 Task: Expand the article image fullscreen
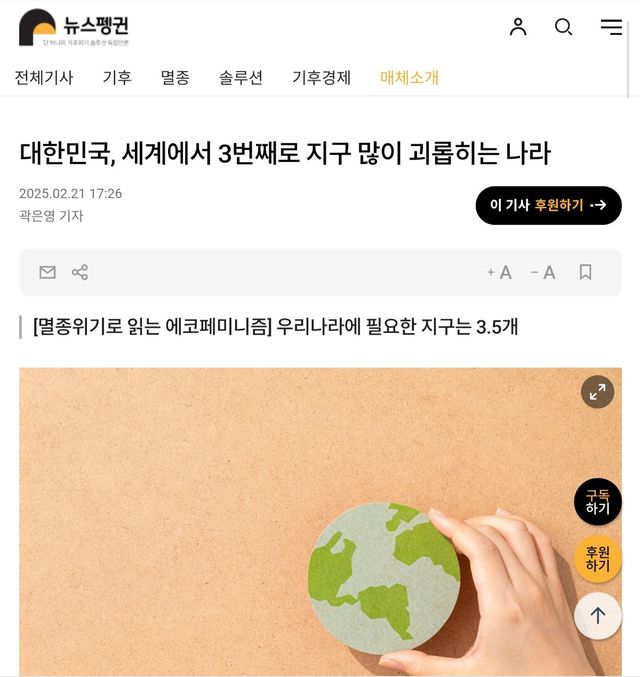[597, 392]
